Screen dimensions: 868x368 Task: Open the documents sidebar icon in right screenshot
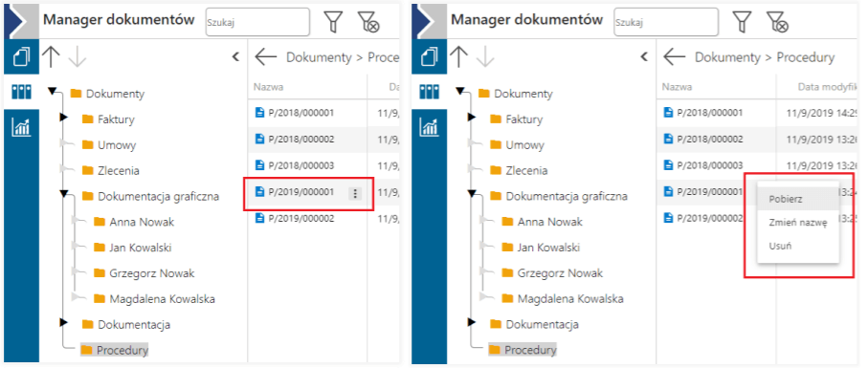430,57
